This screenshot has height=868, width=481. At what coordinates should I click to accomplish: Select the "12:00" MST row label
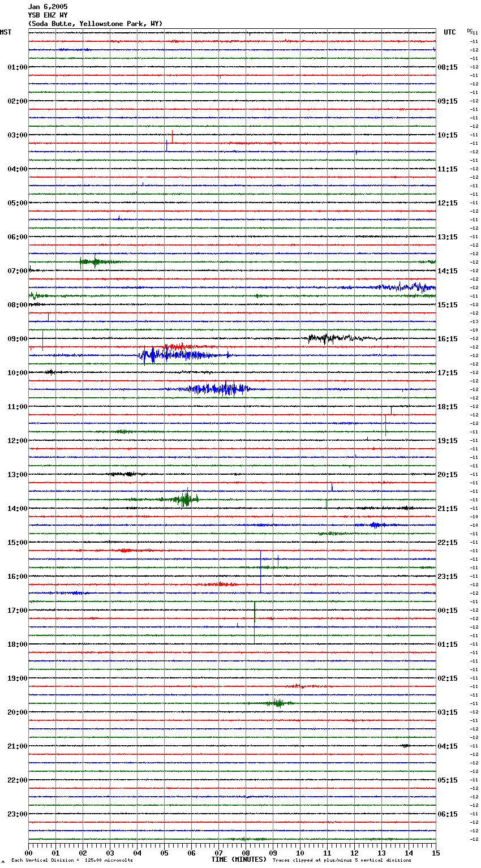[x=18, y=441]
